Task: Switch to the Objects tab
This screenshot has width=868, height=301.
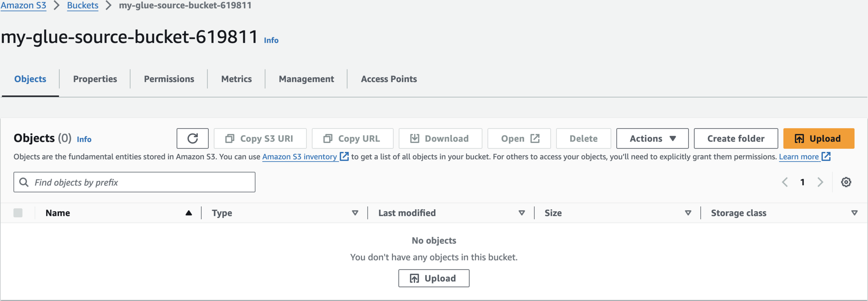Action: (x=30, y=79)
